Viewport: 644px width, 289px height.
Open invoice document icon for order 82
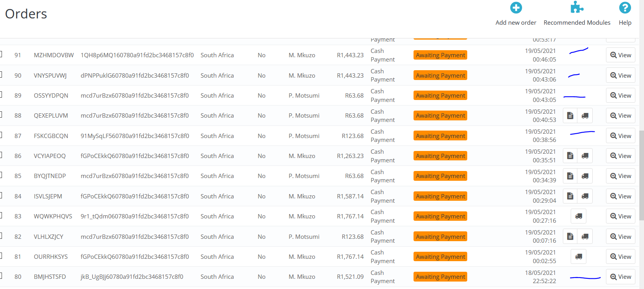[x=570, y=236]
